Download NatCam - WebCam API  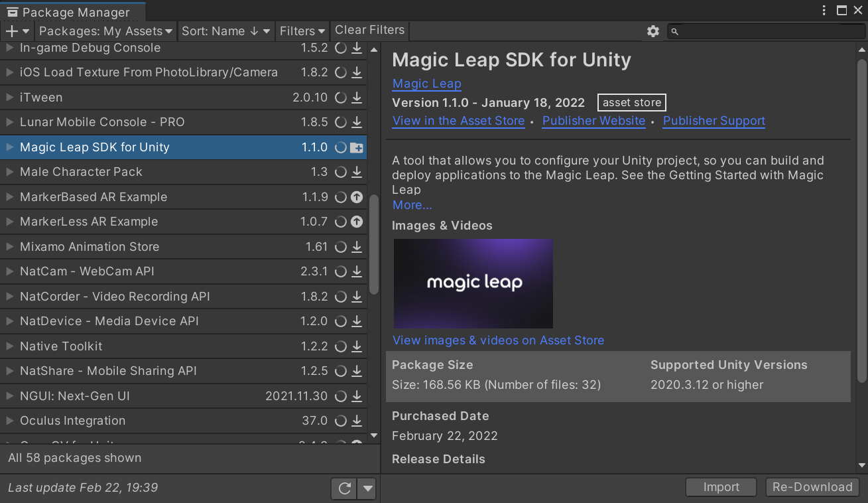pos(357,271)
